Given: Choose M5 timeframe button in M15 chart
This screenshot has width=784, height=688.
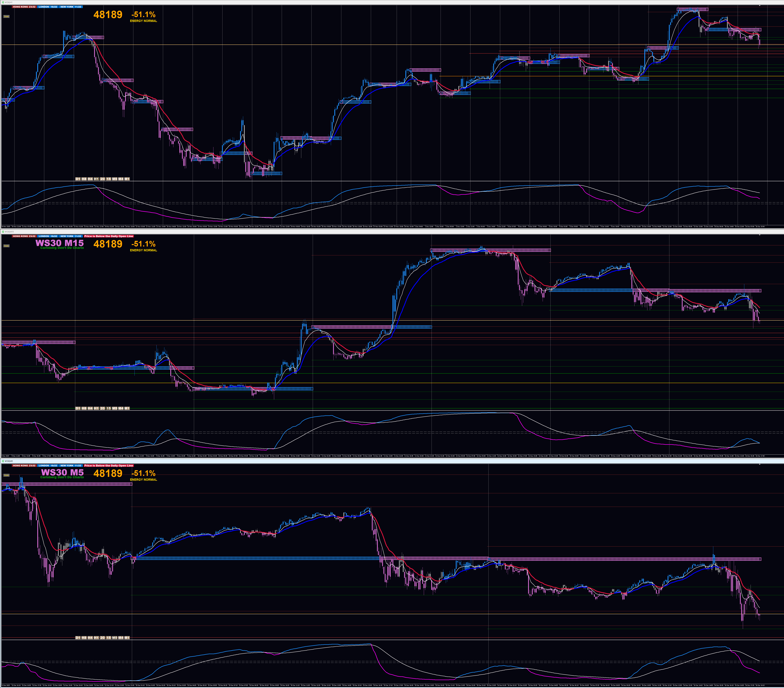Looking at the screenshot, I should pos(115,408).
